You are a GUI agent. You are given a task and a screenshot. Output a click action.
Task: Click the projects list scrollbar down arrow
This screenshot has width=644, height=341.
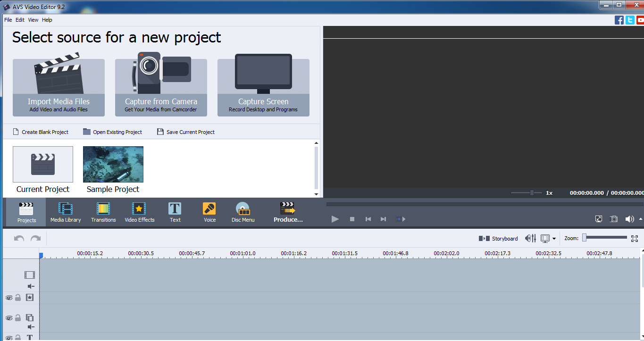click(317, 194)
